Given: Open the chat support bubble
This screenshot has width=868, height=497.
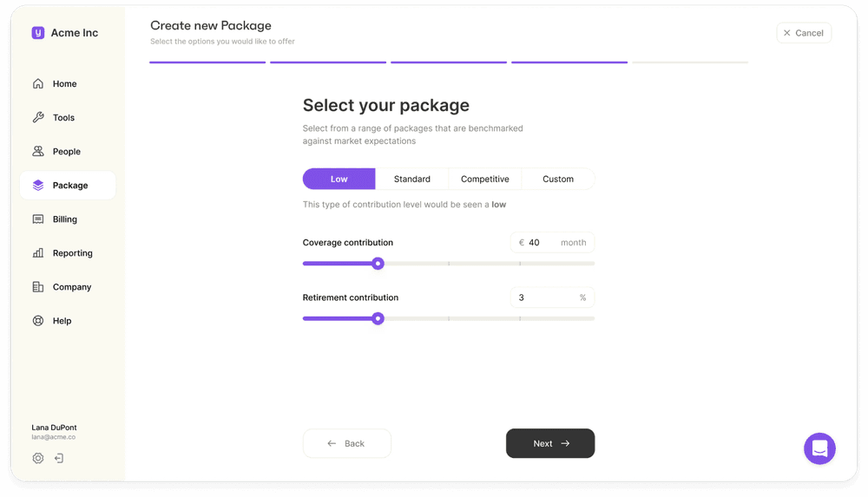Looking at the screenshot, I should [819, 448].
